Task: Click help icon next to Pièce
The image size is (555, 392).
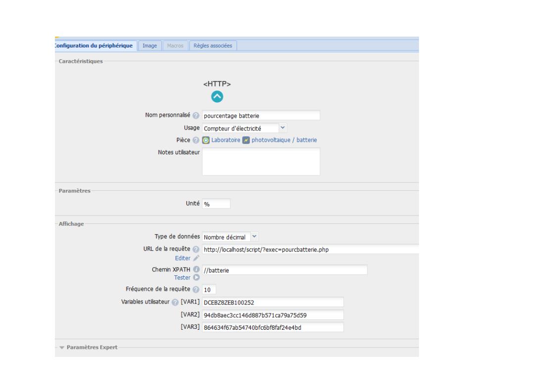Action: point(196,140)
